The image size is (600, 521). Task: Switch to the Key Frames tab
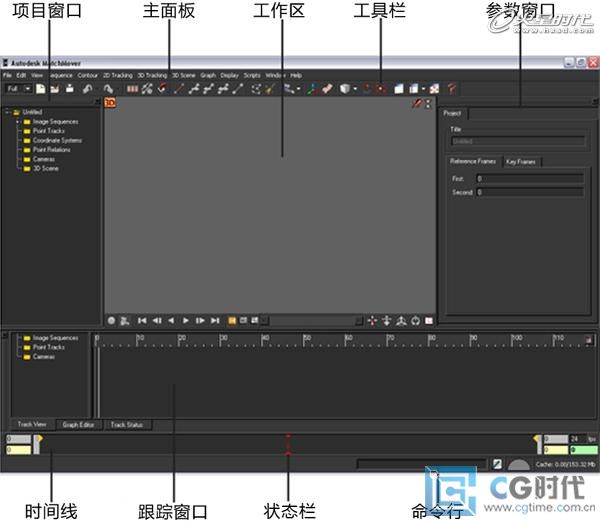click(x=521, y=162)
